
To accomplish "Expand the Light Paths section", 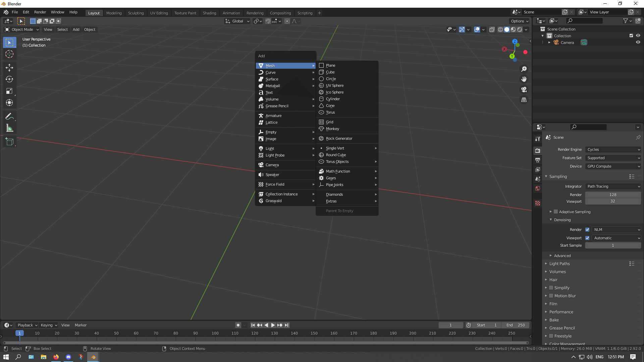I will click(559, 263).
